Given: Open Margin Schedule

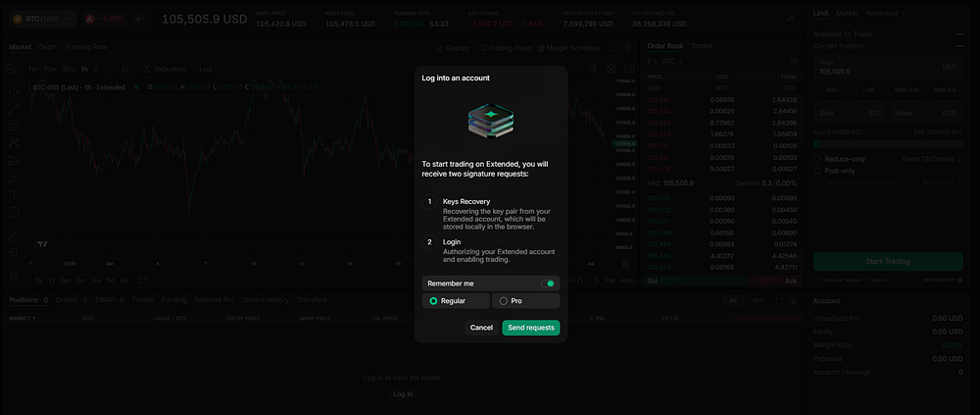Looking at the screenshot, I should (568, 48).
